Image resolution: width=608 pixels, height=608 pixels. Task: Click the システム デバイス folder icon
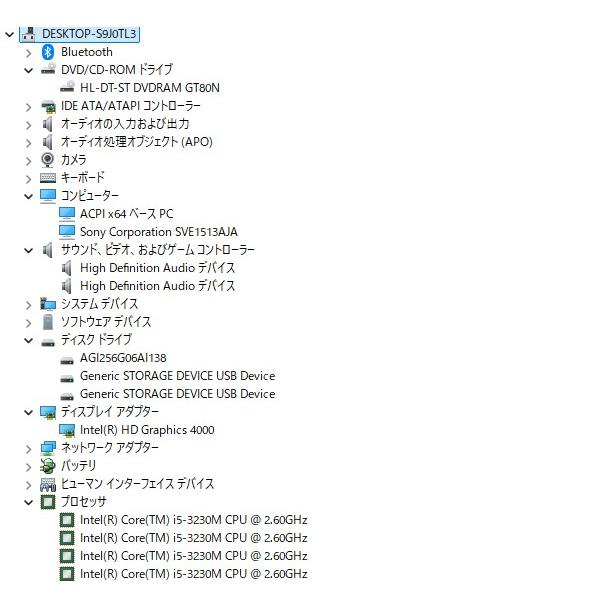pos(48,304)
